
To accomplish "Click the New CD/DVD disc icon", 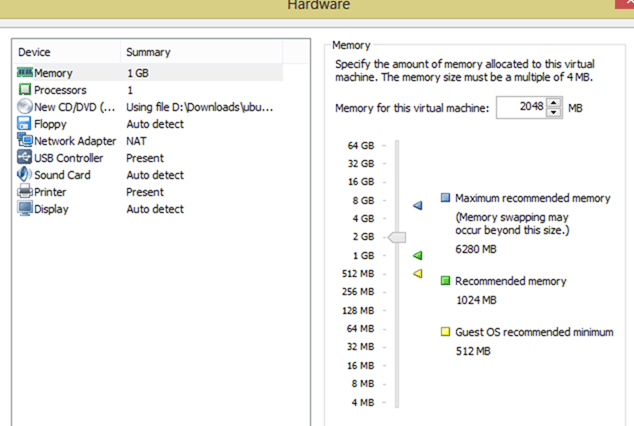I will point(25,106).
